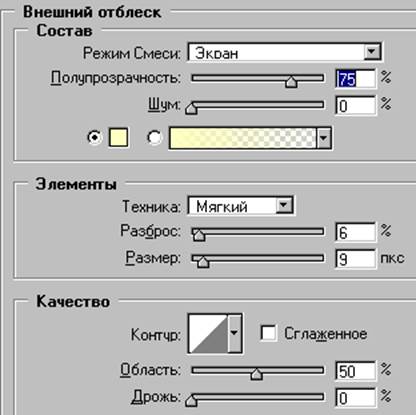The width and height of the screenshot is (416, 415).
Task: Click the Размер size slider thumb
Action: [203, 261]
